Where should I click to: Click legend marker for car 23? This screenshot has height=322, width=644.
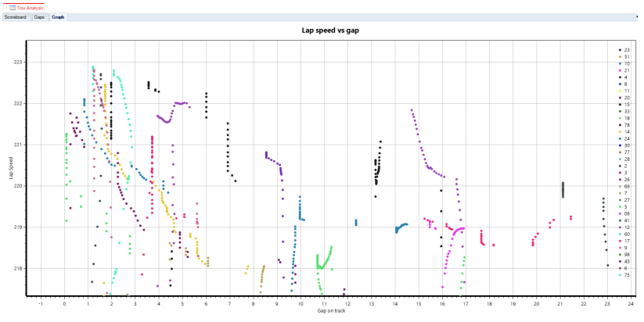621,50
